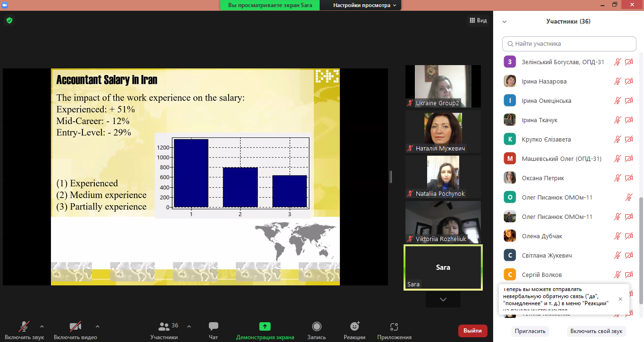The width and height of the screenshot is (644, 342).
Task: Click muted mic icon for Зелінський Богуслав
Action: click(x=617, y=62)
